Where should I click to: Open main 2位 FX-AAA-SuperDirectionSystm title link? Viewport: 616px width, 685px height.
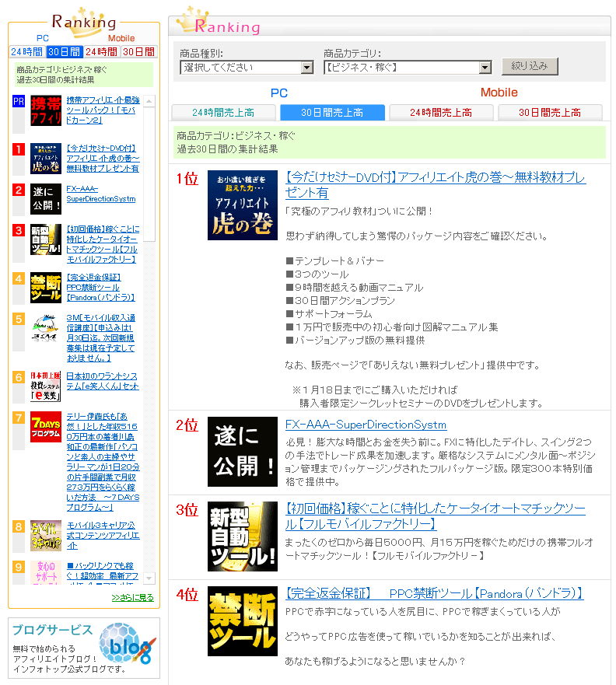[366, 425]
